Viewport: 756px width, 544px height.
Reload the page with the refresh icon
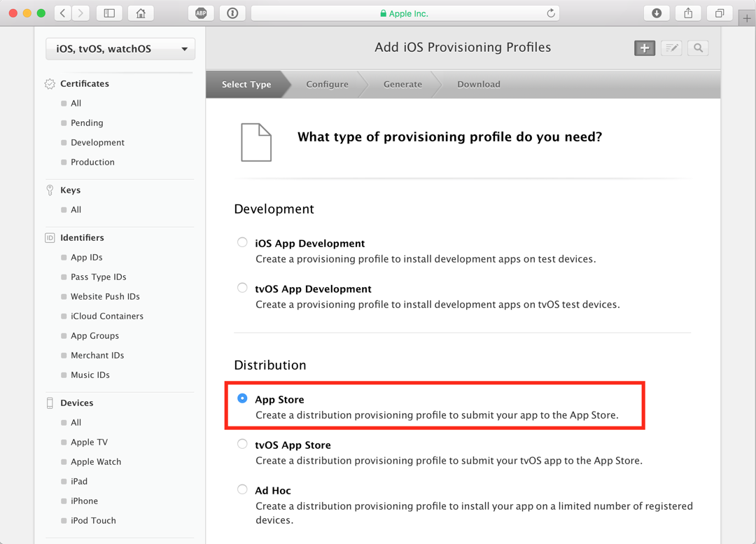point(551,13)
